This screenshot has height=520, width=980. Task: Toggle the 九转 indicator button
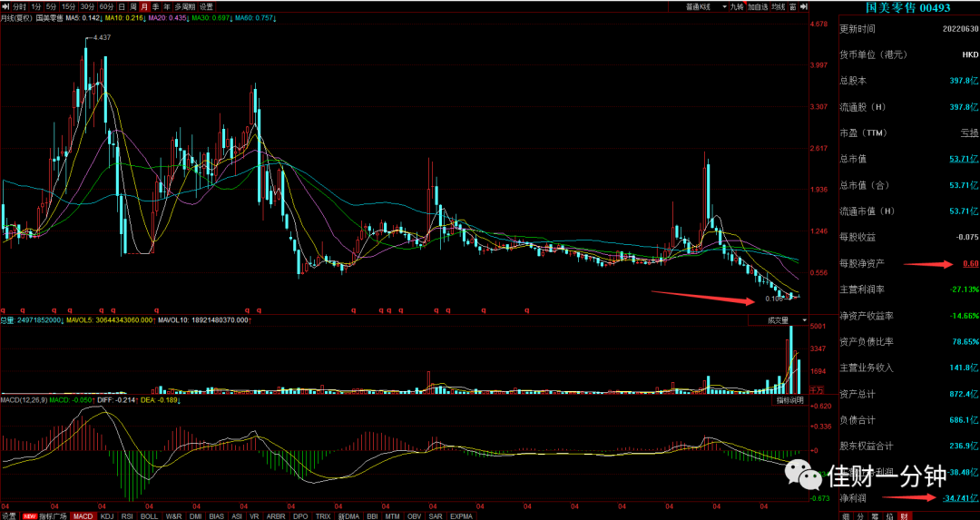coord(738,7)
